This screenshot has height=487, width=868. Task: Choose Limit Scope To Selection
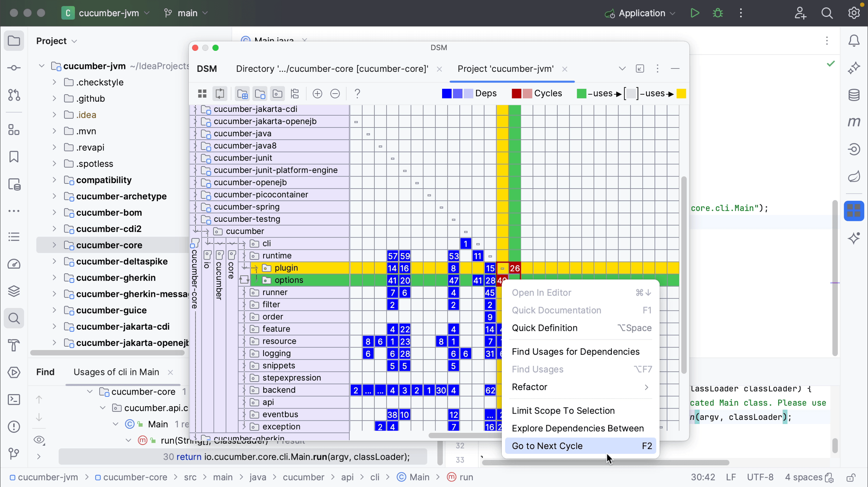pyautogui.click(x=581, y=410)
